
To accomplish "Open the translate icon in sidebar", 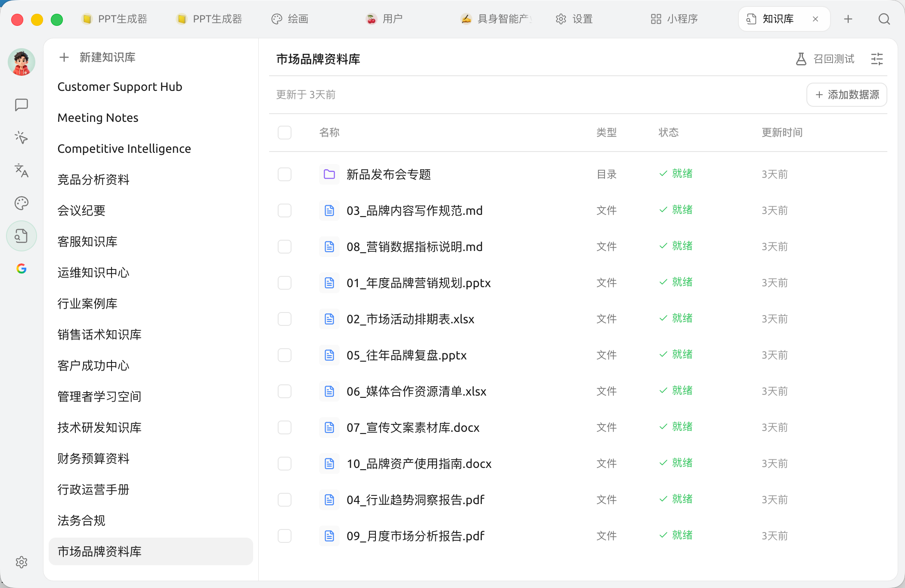I will pyautogui.click(x=21, y=170).
